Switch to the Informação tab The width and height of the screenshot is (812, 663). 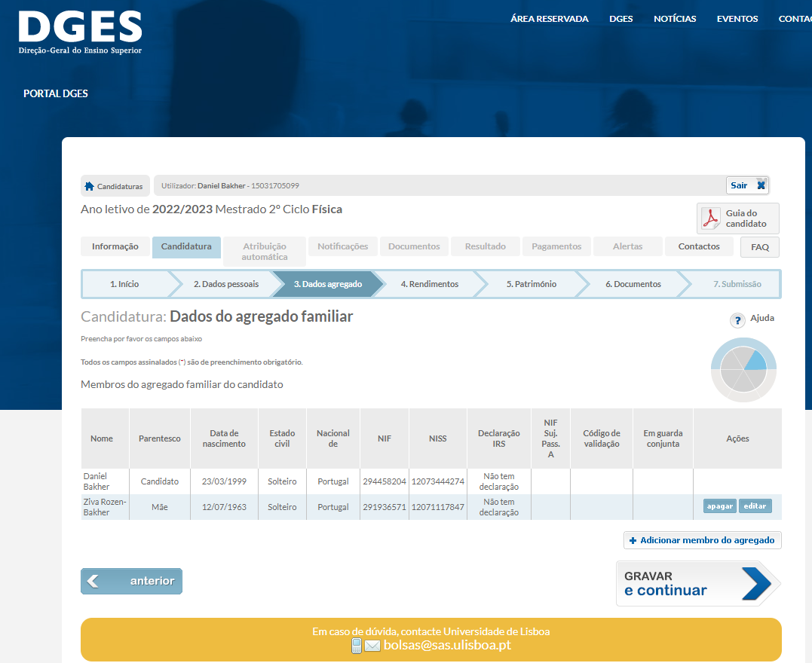click(x=115, y=246)
